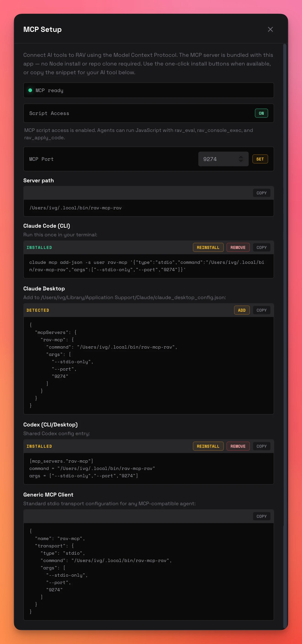Copy the Claude Code CLI command
The width and height of the screenshot is (302, 644).
click(262, 248)
